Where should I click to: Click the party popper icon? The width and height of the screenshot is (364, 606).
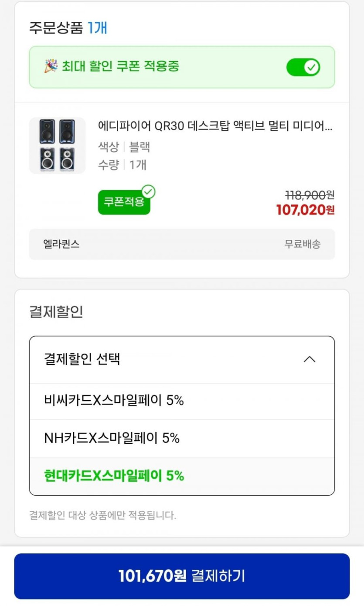click(x=51, y=66)
